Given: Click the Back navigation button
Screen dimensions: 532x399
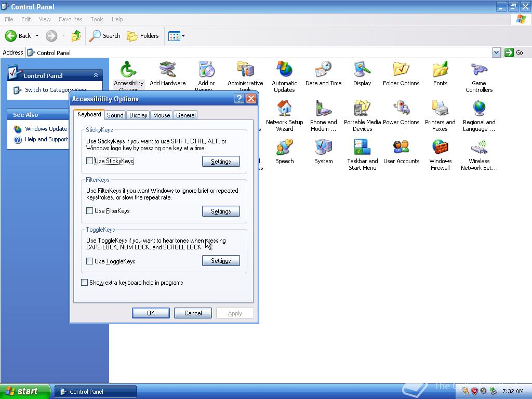Looking at the screenshot, I should tap(18, 36).
